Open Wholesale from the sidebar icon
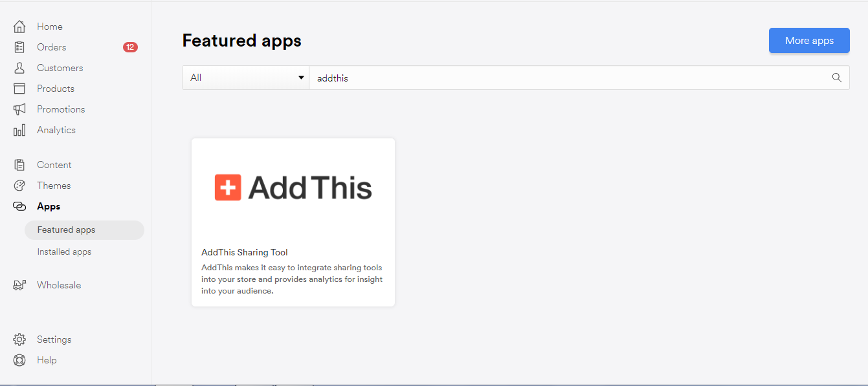This screenshot has height=386, width=868. pos(19,284)
